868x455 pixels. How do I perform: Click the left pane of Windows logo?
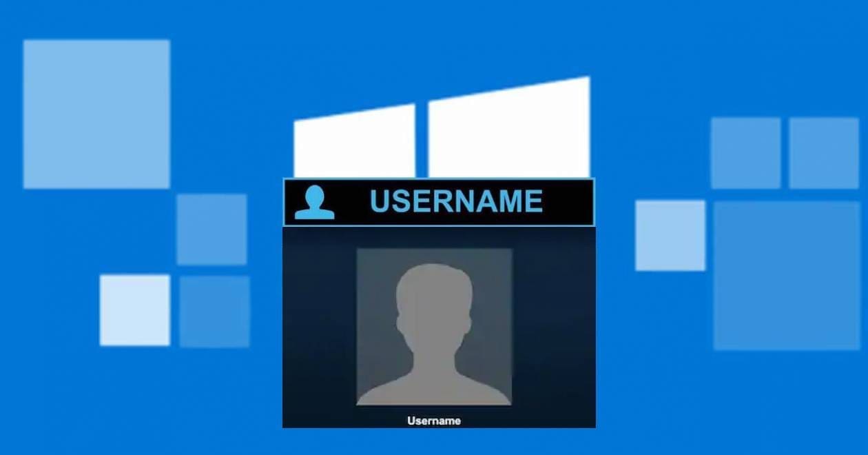[355, 143]
